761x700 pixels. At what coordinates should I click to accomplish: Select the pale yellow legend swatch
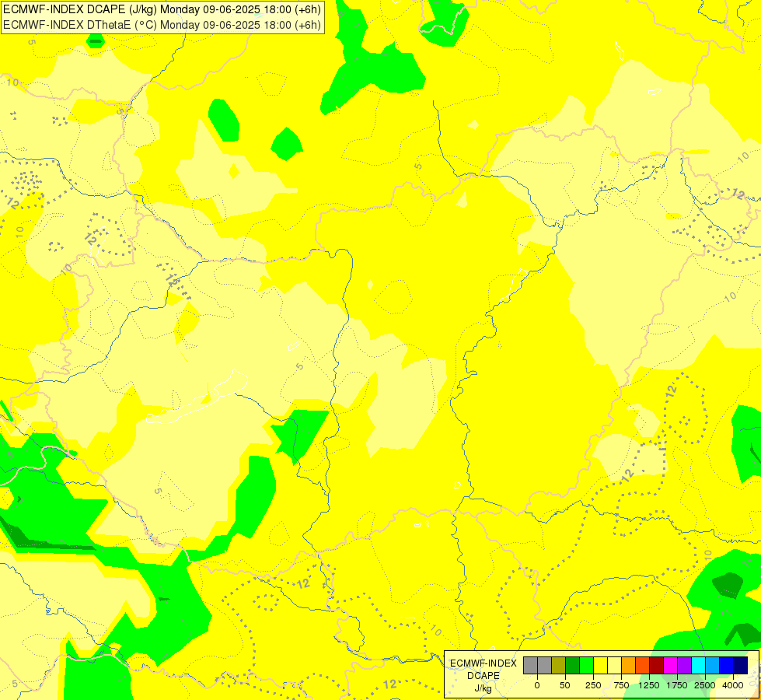(x=614, y=666)
